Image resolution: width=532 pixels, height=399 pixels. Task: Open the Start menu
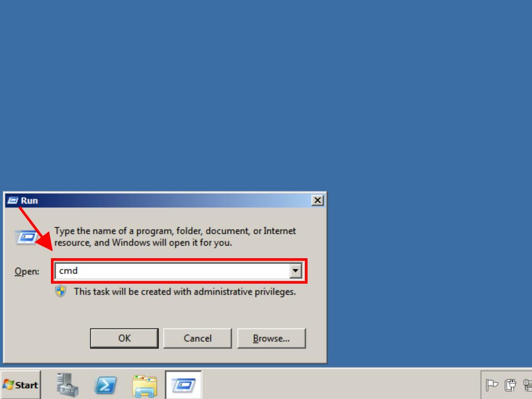pyautogui.click(x=21, y=385)
